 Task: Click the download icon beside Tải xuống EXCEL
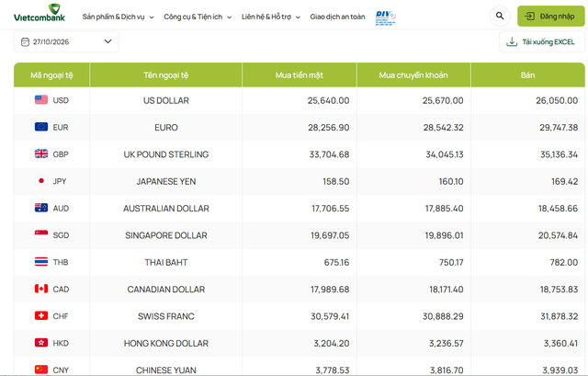coord(512,41)
